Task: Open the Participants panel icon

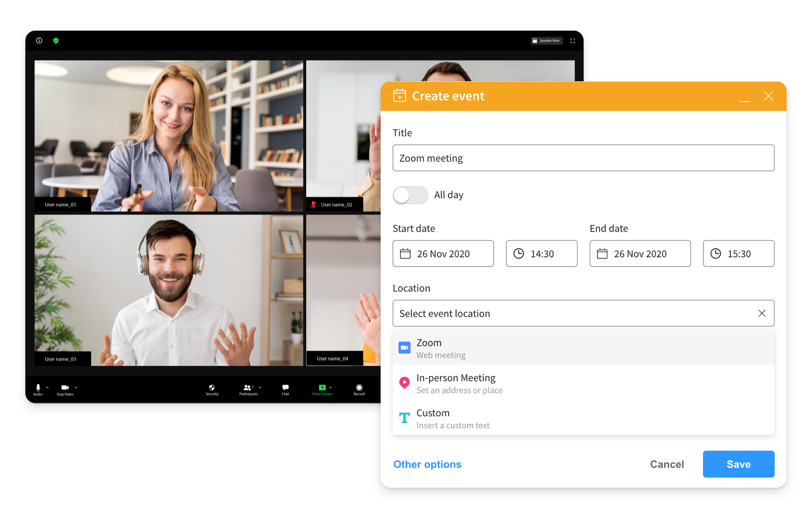Action: tap(248, 387)
